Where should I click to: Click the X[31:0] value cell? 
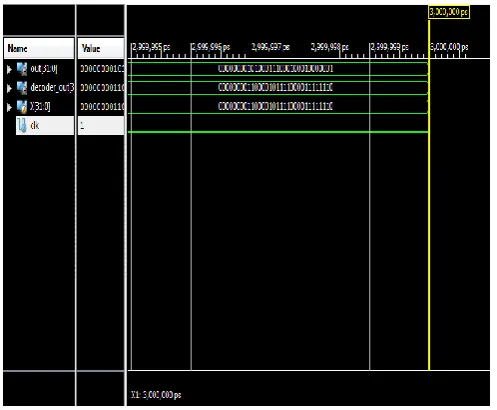point(102,107)
